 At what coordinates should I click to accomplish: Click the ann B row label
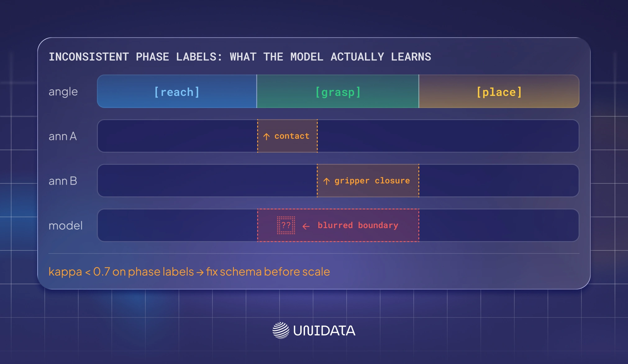coord(63,181)
